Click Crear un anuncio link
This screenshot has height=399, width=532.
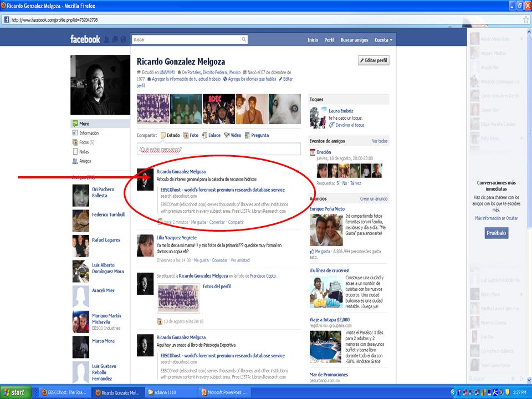[x=374, y=198]
